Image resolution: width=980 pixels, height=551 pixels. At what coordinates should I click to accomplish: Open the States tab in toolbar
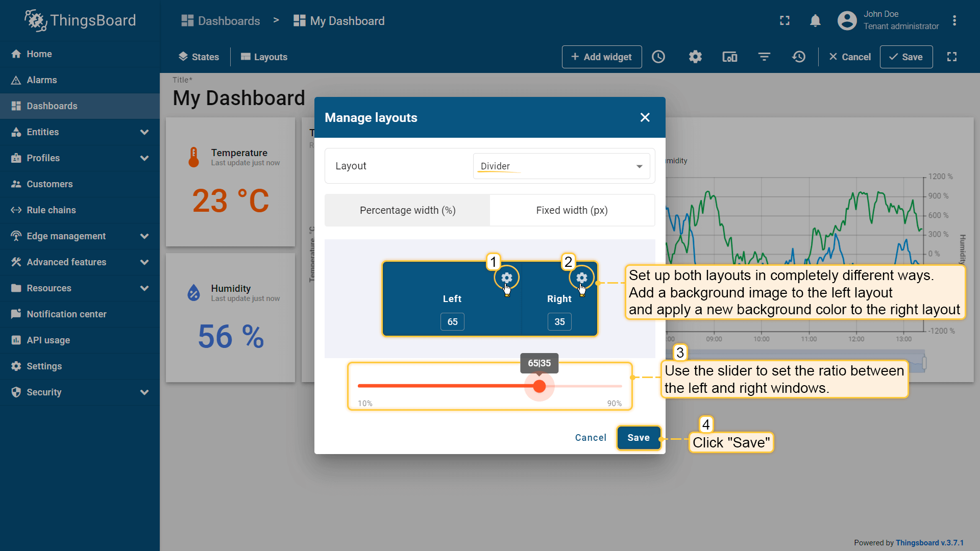pos(199,57)
